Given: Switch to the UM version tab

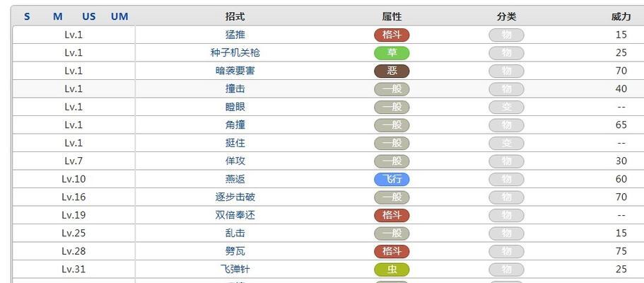Looking at the screenshot, I should click(119, 17).
